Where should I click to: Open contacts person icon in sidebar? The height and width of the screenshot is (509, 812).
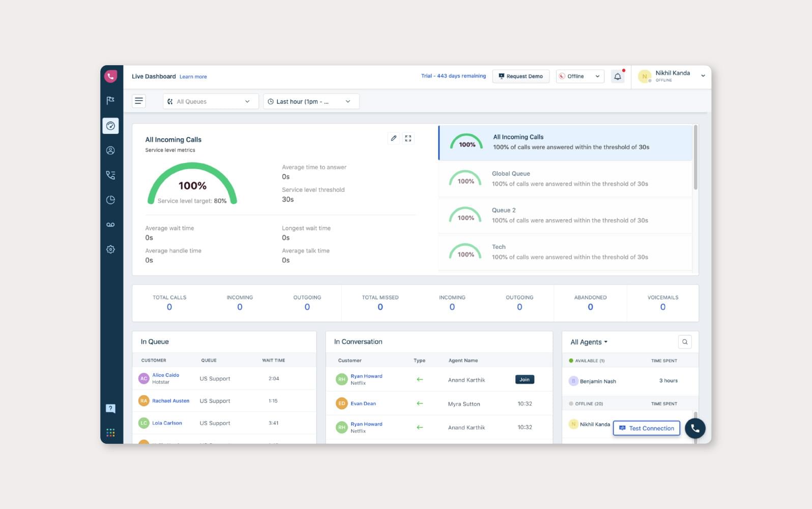click(110, 151)
